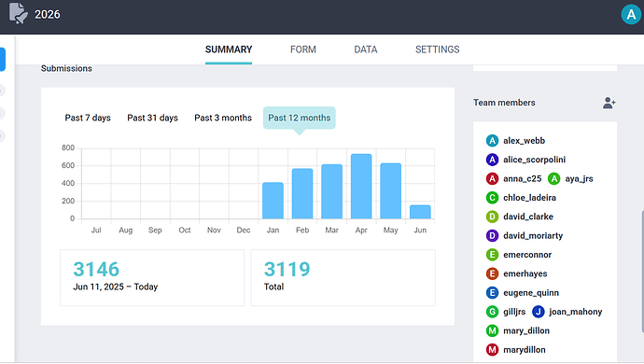Image resolution: width=644 pixels, height=364 pixels.
Task: Click the aya_jrs avatar icon
Action: (x=554, y=178)
